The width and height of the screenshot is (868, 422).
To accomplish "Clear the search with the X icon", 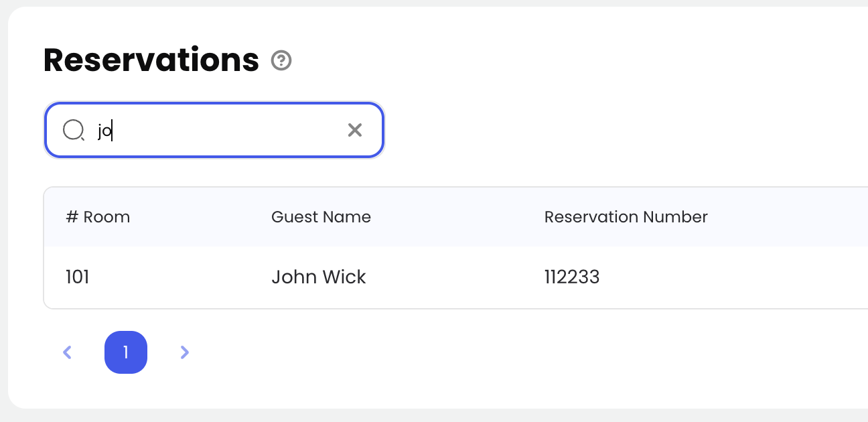I will (x=354, y=130).
